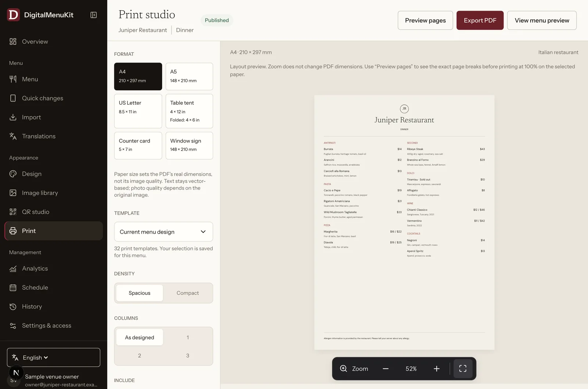Click the Quick changes tablet icon
Screen dimensions: 588x389
pos(13,98)
